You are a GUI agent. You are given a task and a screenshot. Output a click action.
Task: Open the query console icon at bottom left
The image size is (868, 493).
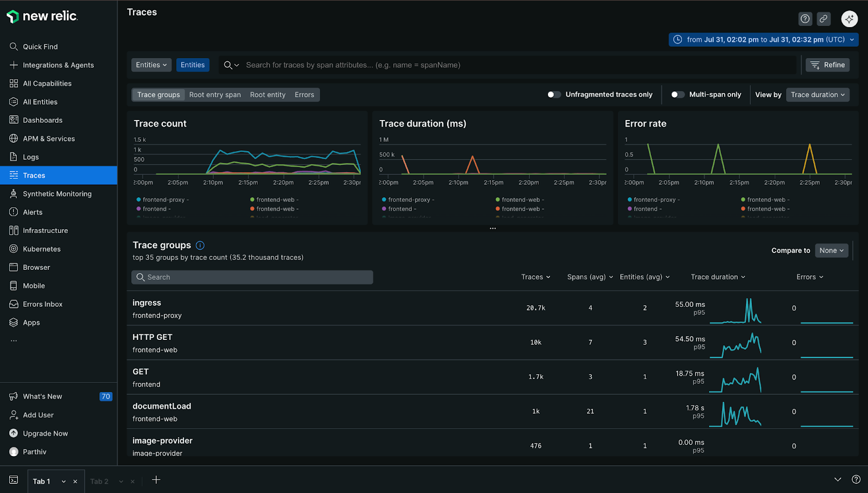coord(14,480)
